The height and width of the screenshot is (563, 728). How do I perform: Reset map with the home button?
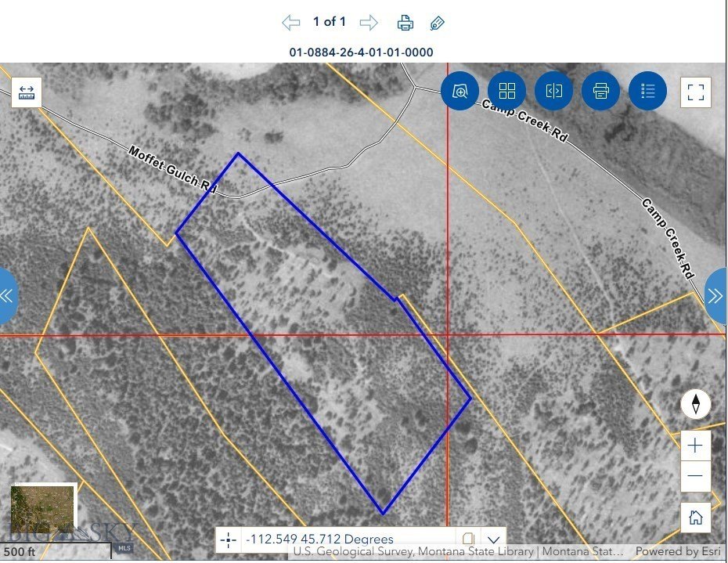[x=695, y=518]
